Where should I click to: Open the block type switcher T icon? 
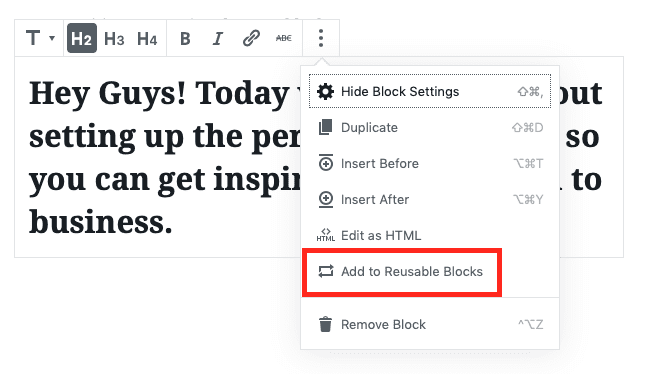pos(33,38)
